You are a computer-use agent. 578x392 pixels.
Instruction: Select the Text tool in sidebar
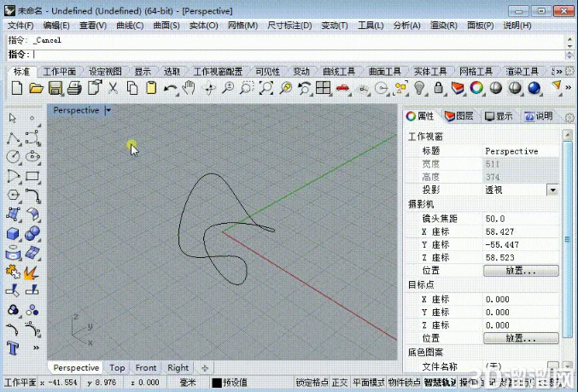pos(13,348)
